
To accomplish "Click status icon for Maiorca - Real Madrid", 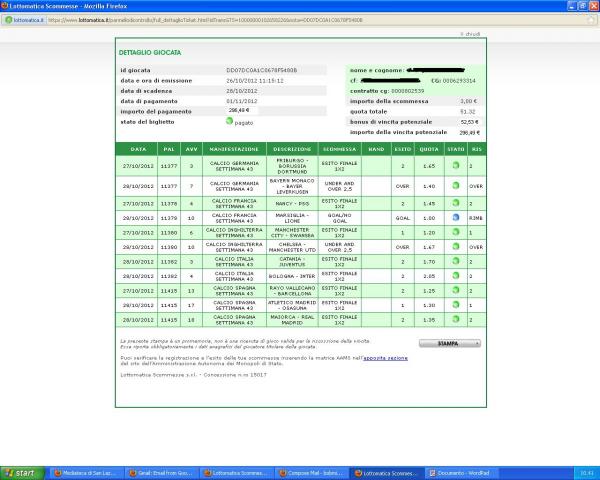I will (x=456, y=320).
